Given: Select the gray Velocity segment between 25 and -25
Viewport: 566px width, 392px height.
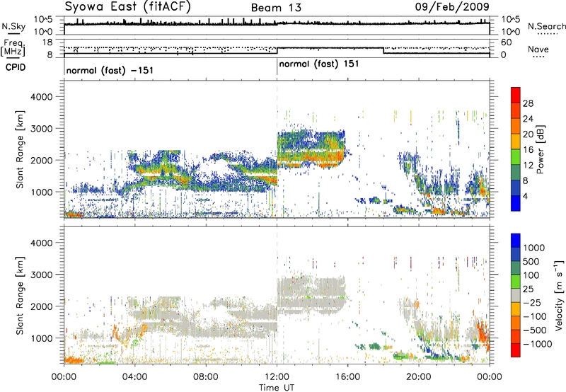Looking at the screenshot, I should [x=516, y=295].
